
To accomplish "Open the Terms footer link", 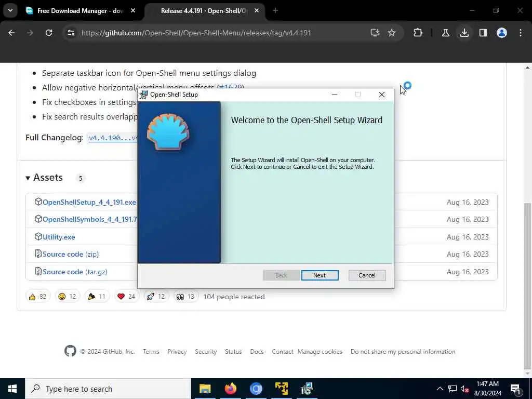I will click(x=151, y=352).
